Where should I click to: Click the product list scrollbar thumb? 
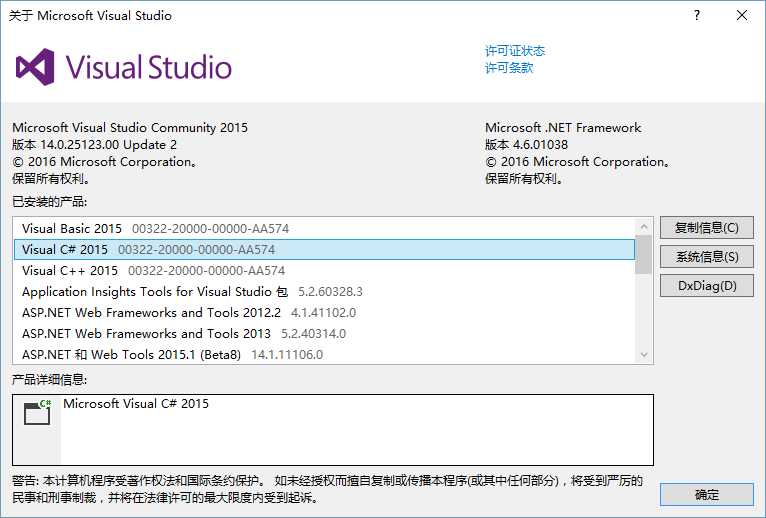click(x=643, y=255)
